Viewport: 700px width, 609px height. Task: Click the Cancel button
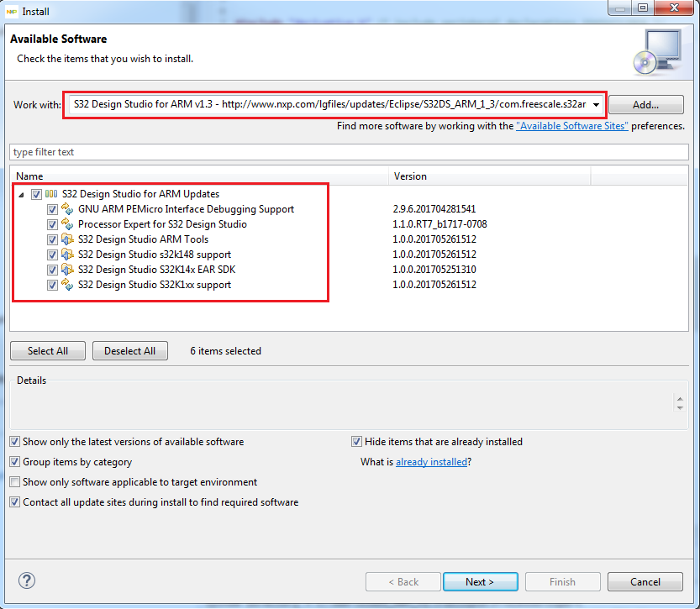[645, 582]
